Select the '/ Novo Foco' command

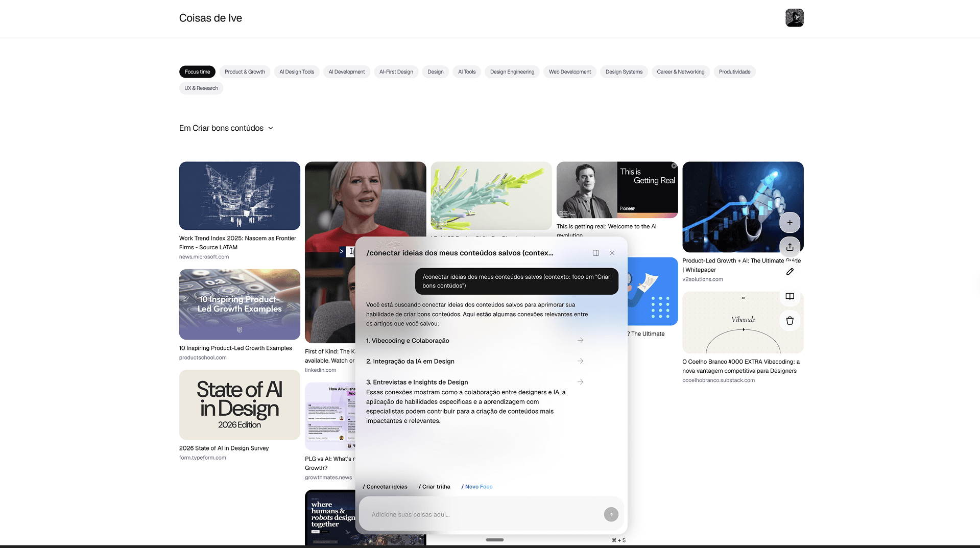[477, 487]
